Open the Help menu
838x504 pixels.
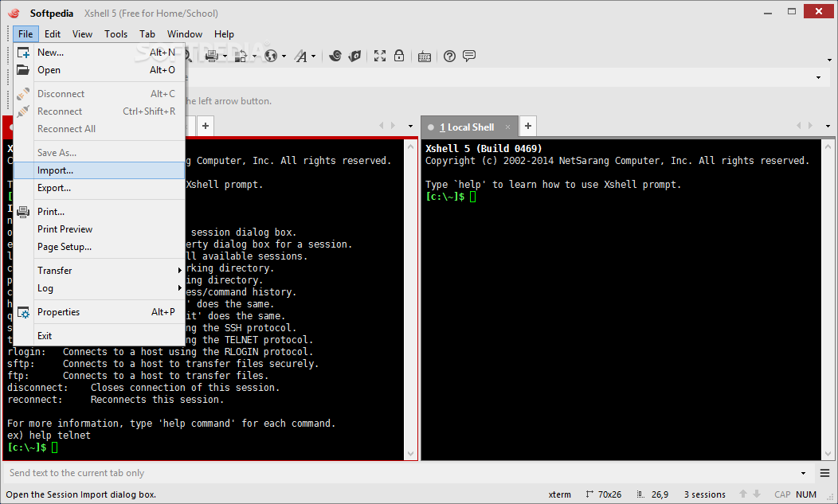click(x=225, y=33)
